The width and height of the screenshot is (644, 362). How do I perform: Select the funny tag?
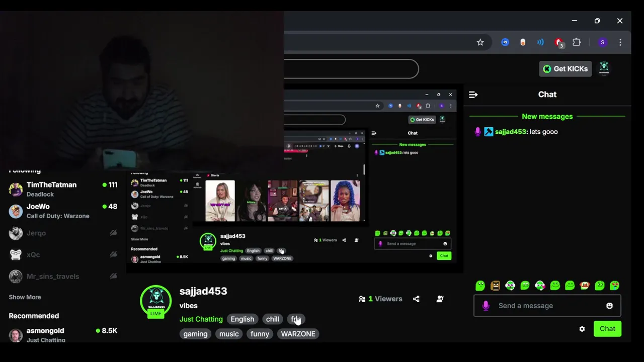coord(260,334)
